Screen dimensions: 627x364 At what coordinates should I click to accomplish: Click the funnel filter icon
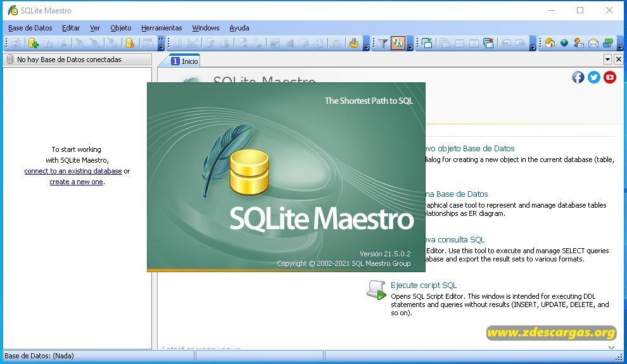[383, 43]
